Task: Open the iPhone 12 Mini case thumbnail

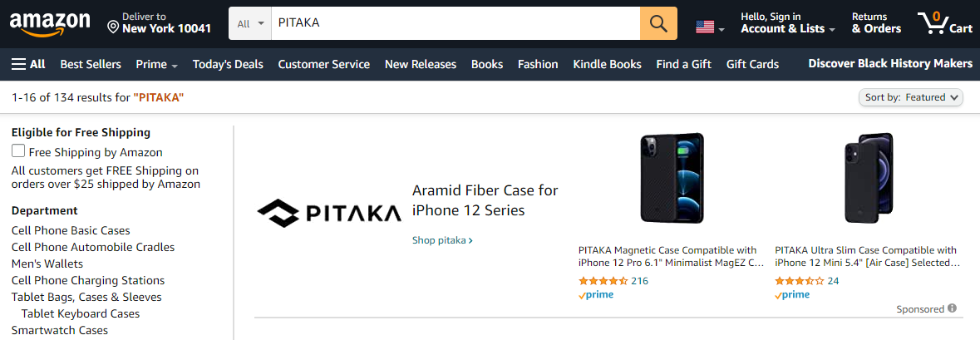Action: 868,177
